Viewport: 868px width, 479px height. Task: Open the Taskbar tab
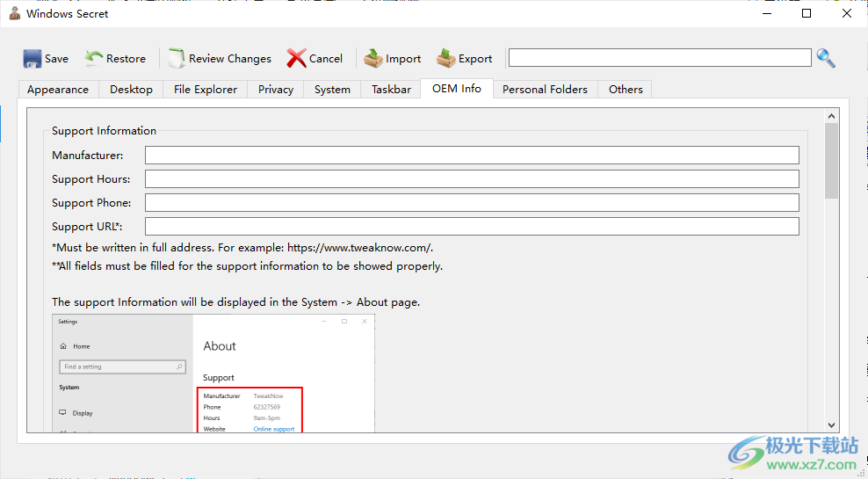pos(391,90)
